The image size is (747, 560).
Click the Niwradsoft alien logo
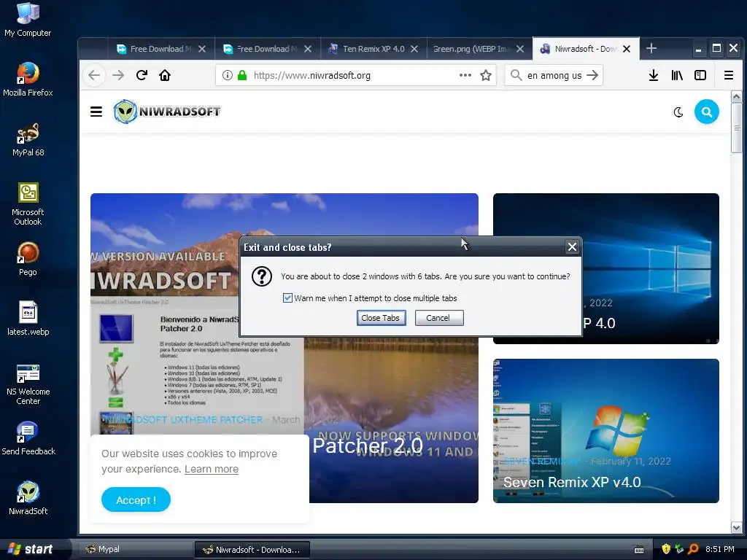[x=125, y=112]
